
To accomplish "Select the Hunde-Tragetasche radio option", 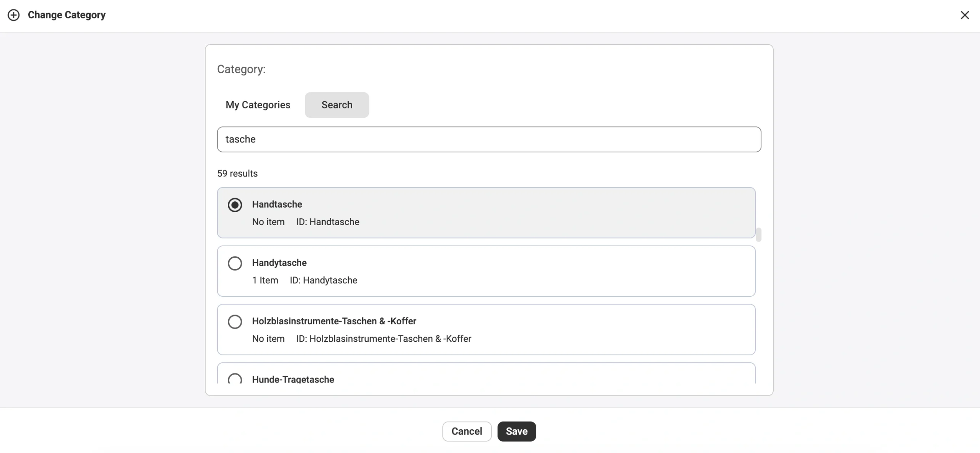I will pos(235,379).
